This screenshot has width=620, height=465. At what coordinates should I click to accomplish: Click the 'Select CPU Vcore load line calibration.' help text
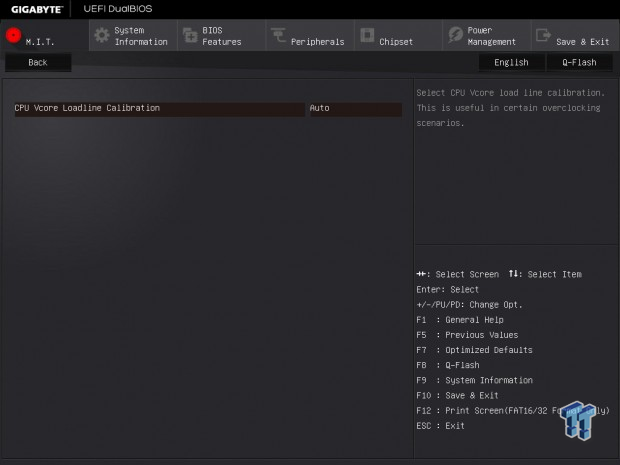pos(510,93)
